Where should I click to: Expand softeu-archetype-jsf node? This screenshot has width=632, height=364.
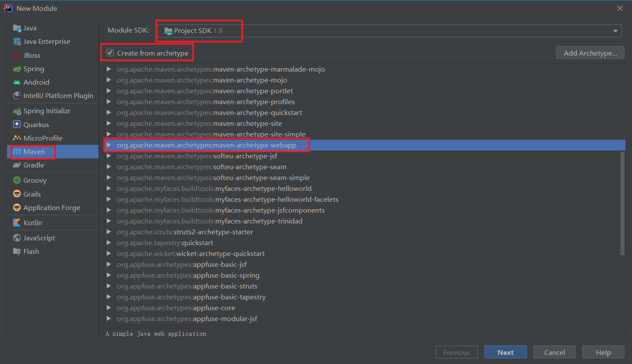coord(109,156)
